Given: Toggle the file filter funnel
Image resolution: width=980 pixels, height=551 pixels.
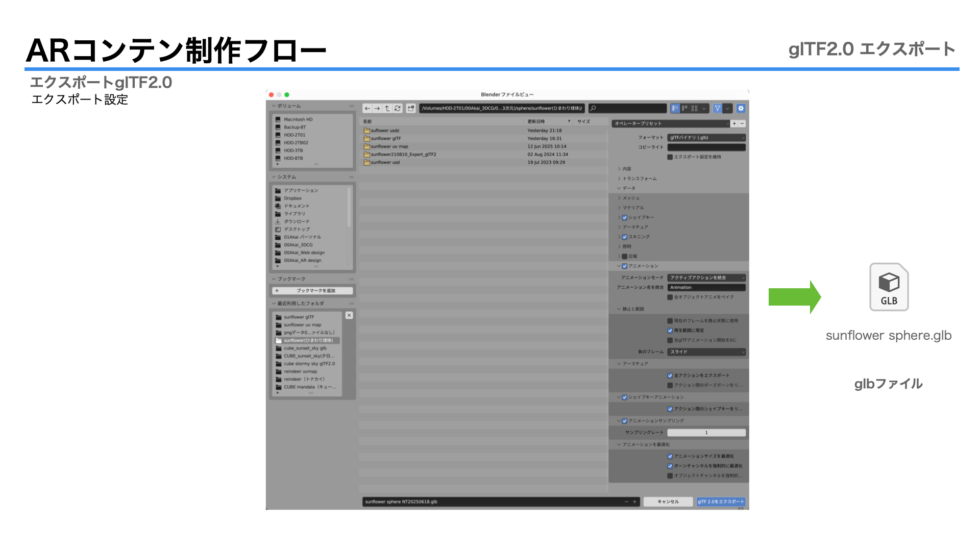Looking at the screenshot, I should coord(718,108).
